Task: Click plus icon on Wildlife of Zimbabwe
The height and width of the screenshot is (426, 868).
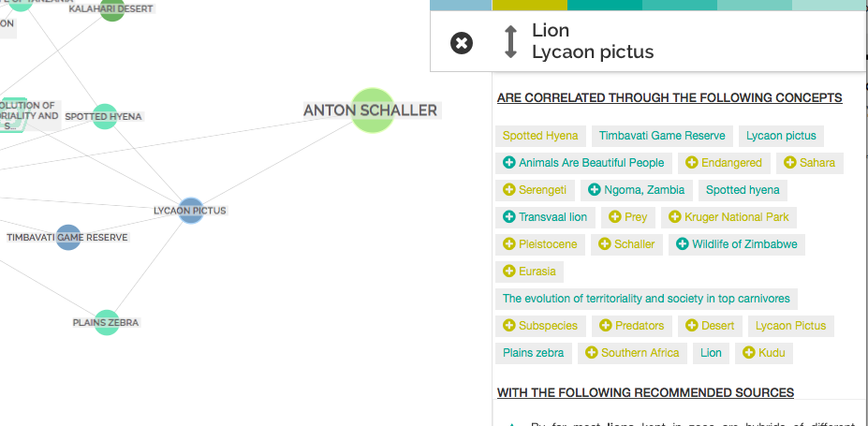Action: [683, 244]
